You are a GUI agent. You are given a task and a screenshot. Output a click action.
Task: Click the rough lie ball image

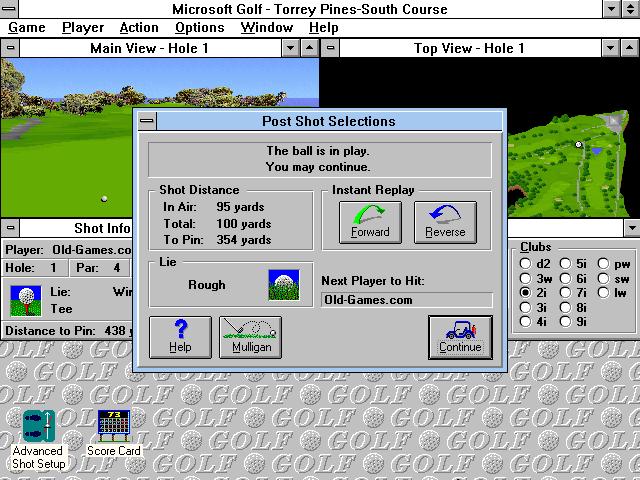(x=284, y=285)
